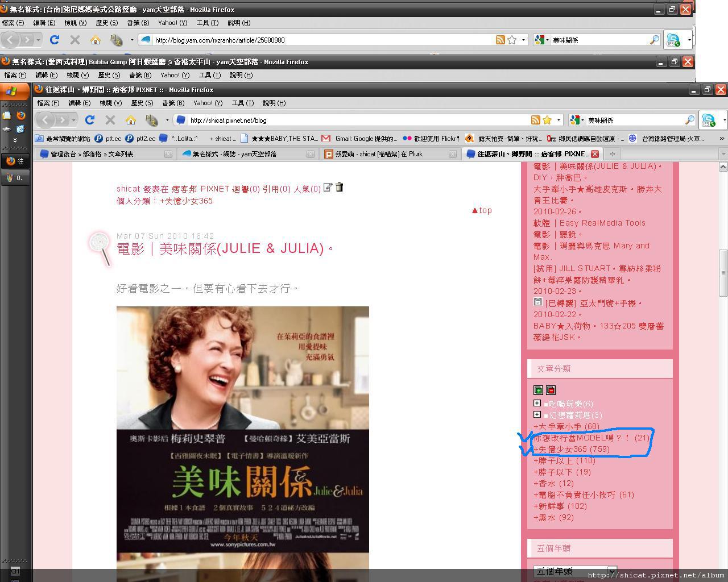Open 檔案 menu in front Firefox window
The width and height of the screenshot is (728, 582).
(x=48, y=103)
